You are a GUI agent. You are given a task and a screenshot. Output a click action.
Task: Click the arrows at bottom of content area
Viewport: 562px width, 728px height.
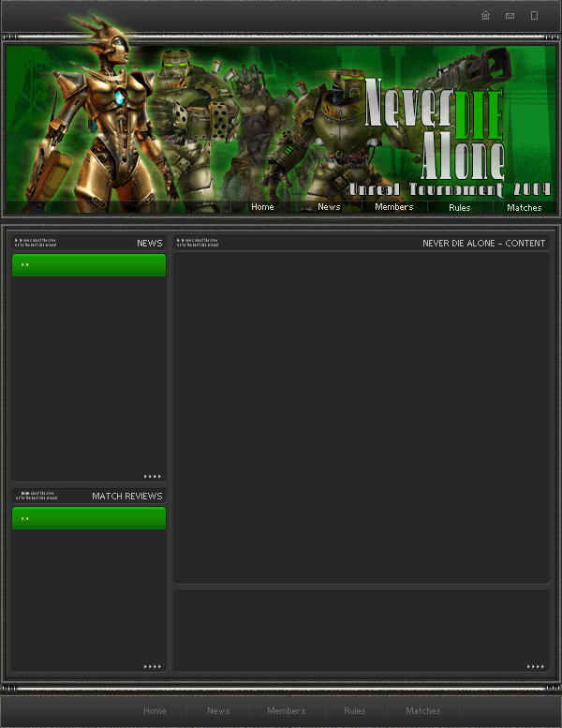coord(536,667)
